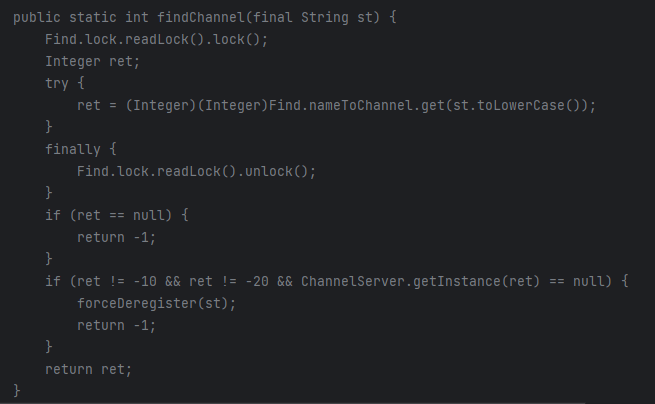Place cursor on 'Integer ret;' declaration
The height and width of the screenshot is (404, 655).
click(x=92, y=61)
